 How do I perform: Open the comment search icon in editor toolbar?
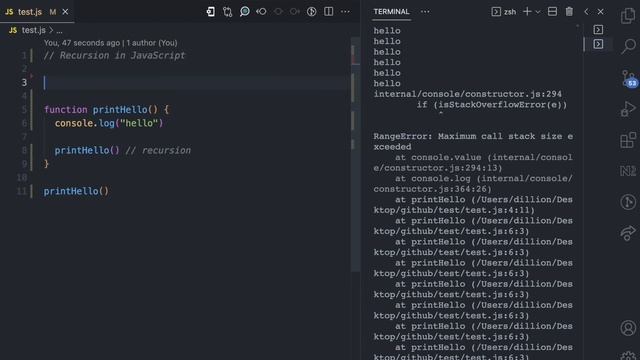244,11
